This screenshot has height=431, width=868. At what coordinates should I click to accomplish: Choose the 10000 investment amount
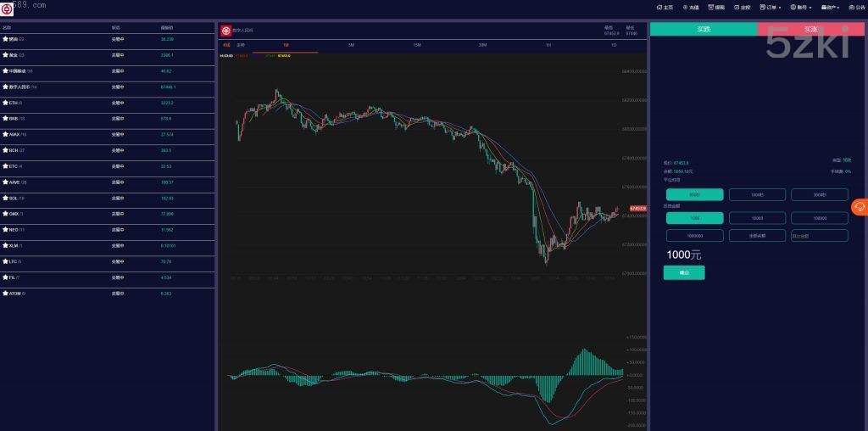tap(757, 218)
